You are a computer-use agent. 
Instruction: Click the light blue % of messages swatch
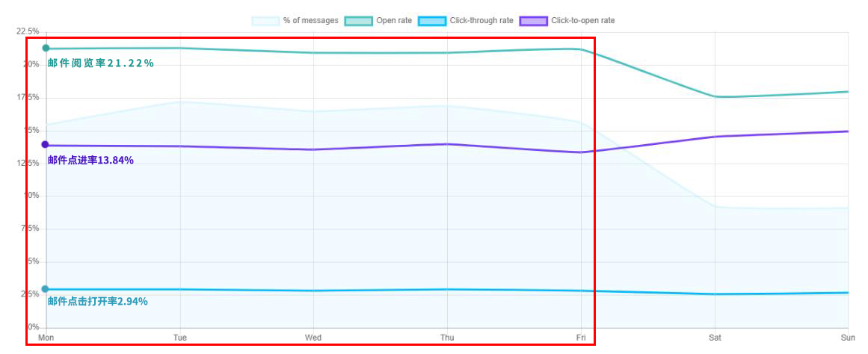tap(266, 20)
